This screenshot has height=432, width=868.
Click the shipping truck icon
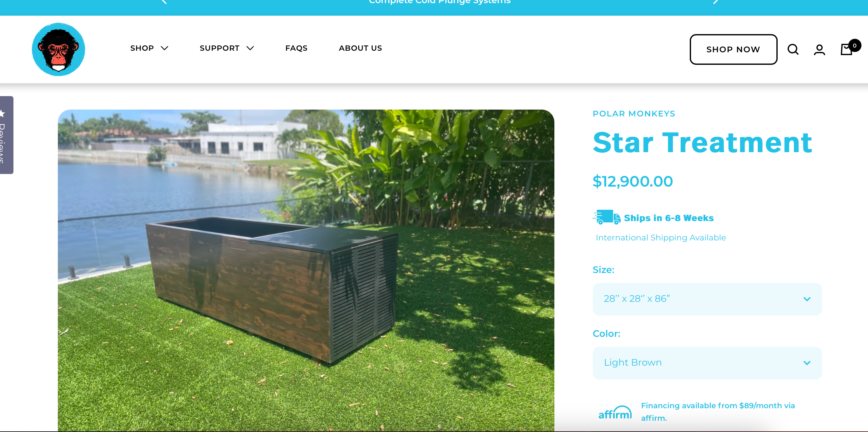(x=607, y=217)
